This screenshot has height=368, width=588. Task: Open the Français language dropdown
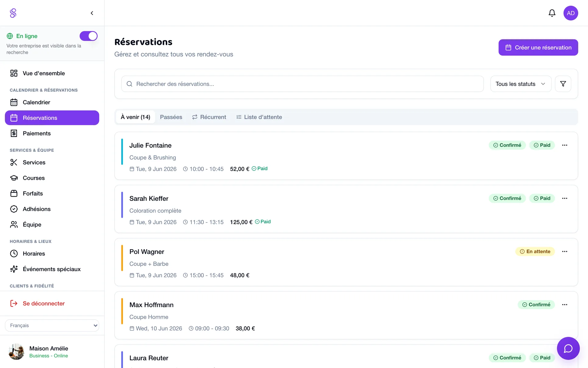pos(52,326)
